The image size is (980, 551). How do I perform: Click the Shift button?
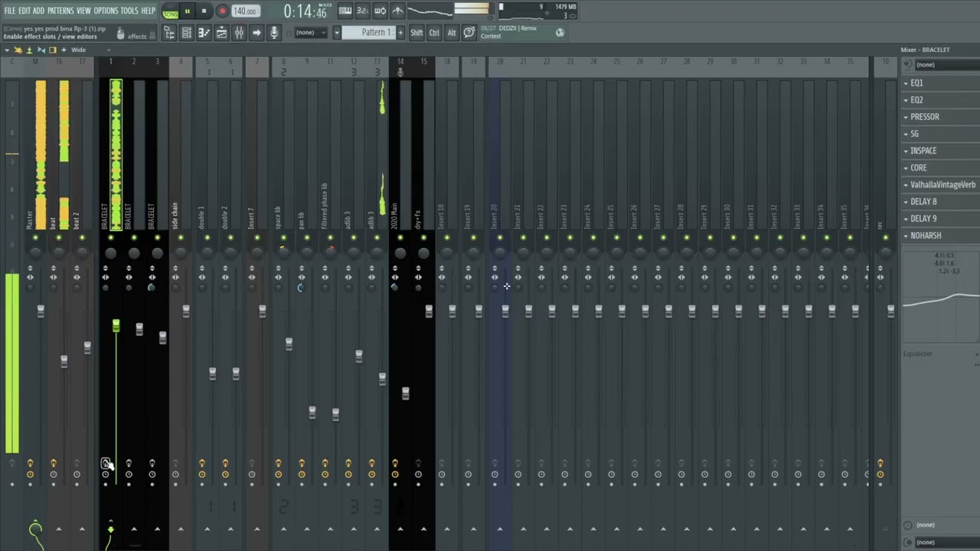click(x=416, y=33)
